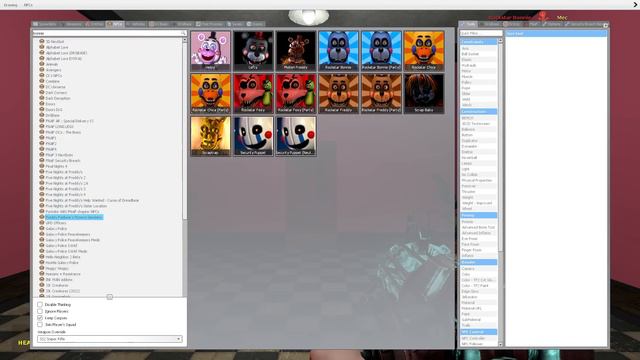640x360 pixels.
Task: Spawn the Helpy NPC
Action: 211,51
